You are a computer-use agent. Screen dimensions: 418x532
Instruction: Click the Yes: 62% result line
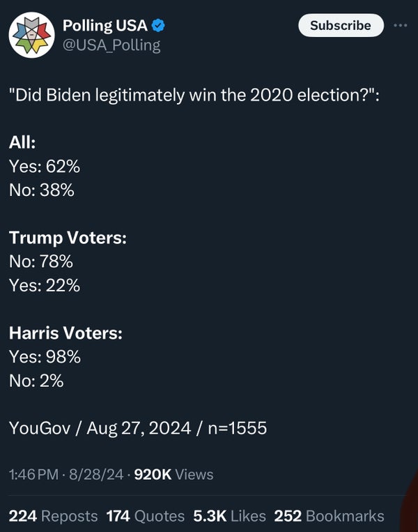(x=45, y=166)
